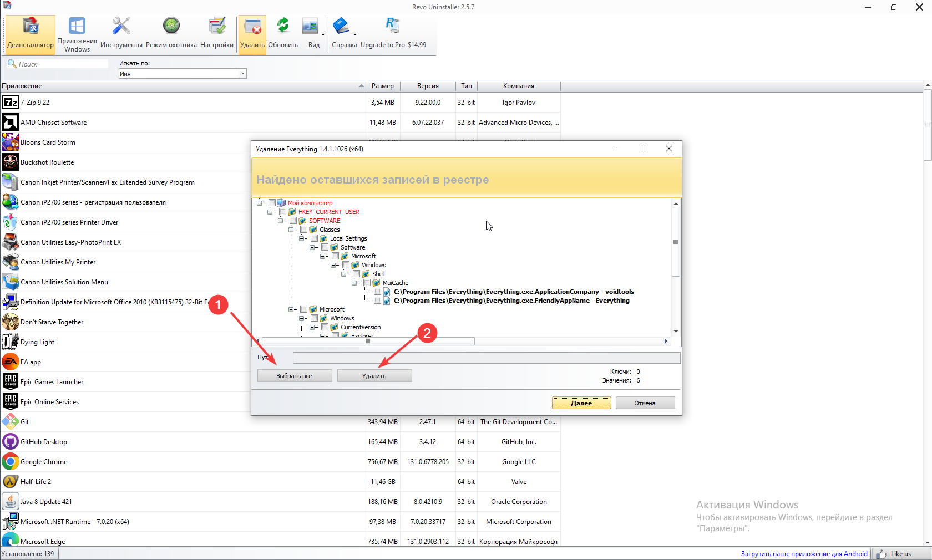Sort by Тип column header

tap(467, 86)
